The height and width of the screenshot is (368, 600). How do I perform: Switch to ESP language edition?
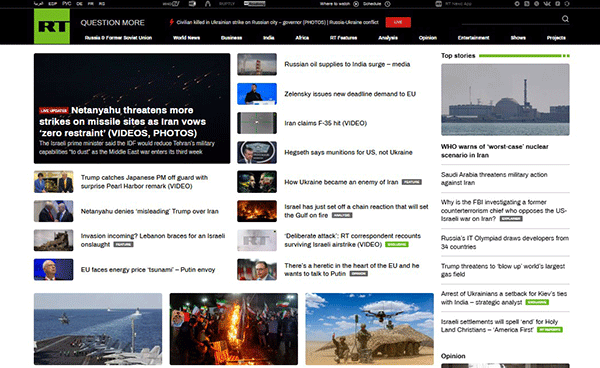[x=53, y=4]
